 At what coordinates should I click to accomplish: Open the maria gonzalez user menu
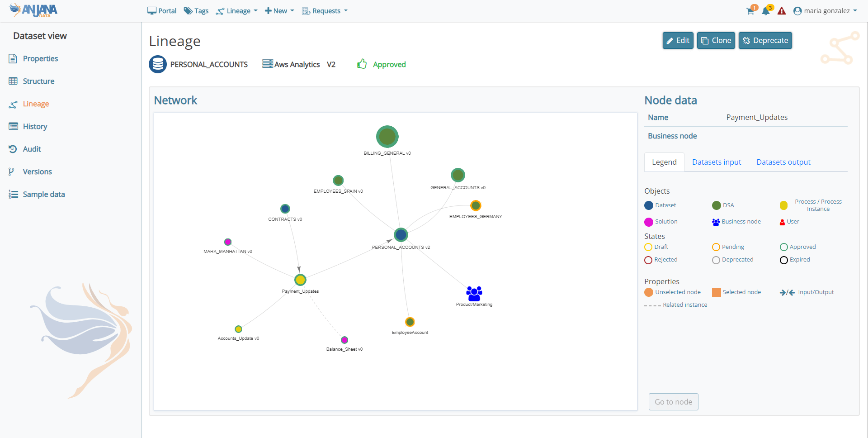click(825, 11)
